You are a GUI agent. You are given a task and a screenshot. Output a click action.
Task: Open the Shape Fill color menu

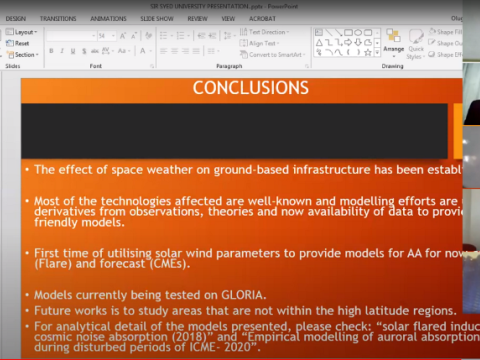click(x=445, y=32)
